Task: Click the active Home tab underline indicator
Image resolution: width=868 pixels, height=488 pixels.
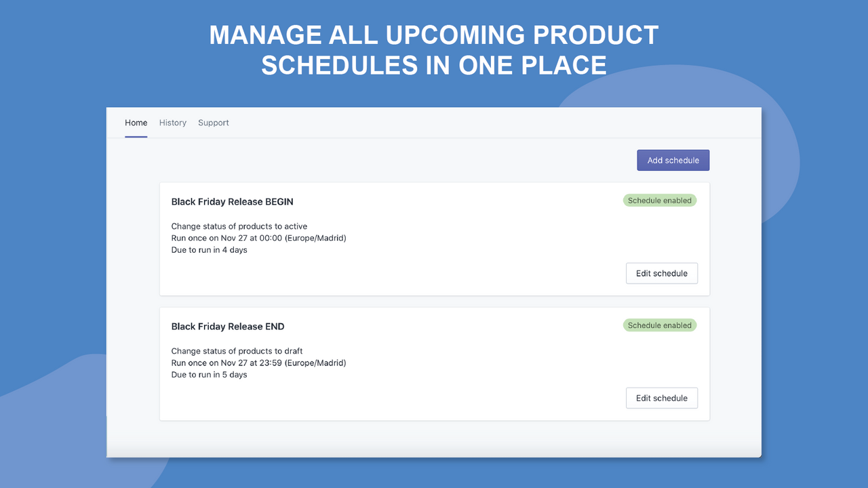Action: click(x=136, y=137)
